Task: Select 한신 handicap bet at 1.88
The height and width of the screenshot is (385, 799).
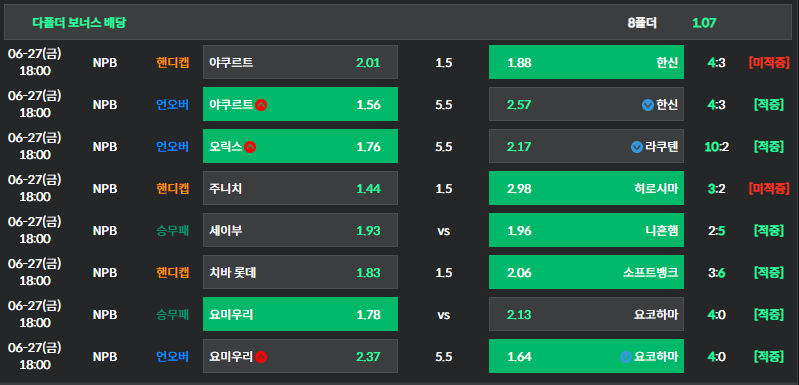Action: click(586, 62)
